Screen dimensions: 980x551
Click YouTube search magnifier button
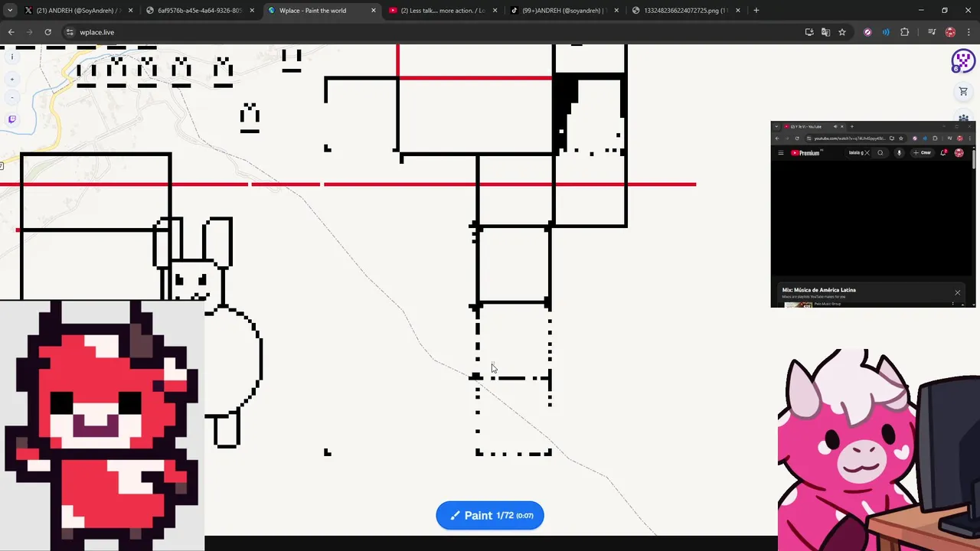tap(880, 153)
